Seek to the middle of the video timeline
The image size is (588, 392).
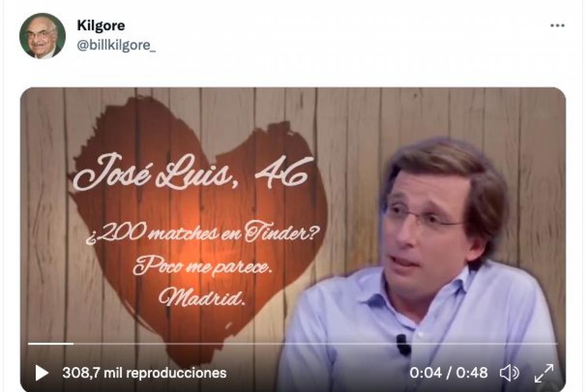293,343
